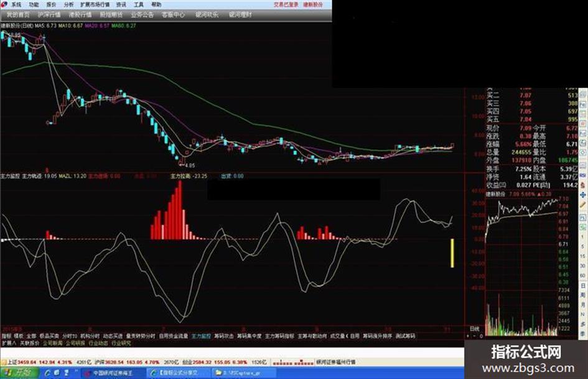Open the 公司研报 tab

click(75, 343)
